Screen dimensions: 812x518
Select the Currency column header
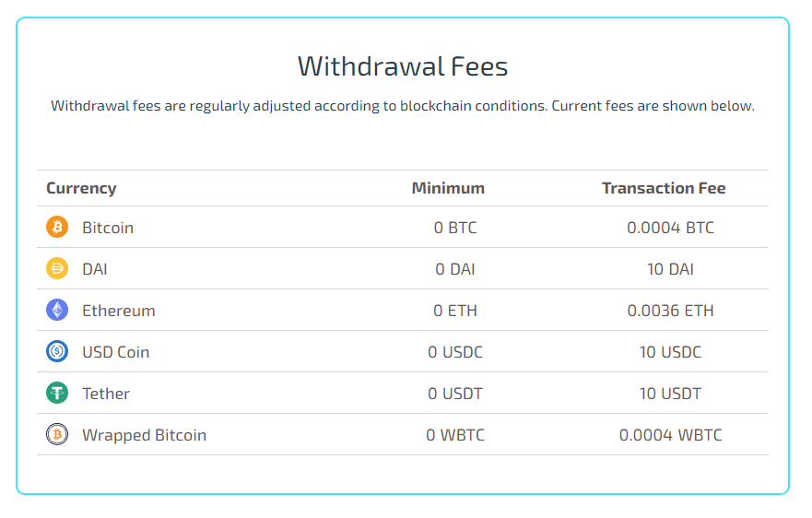click(x=81, y=188)
